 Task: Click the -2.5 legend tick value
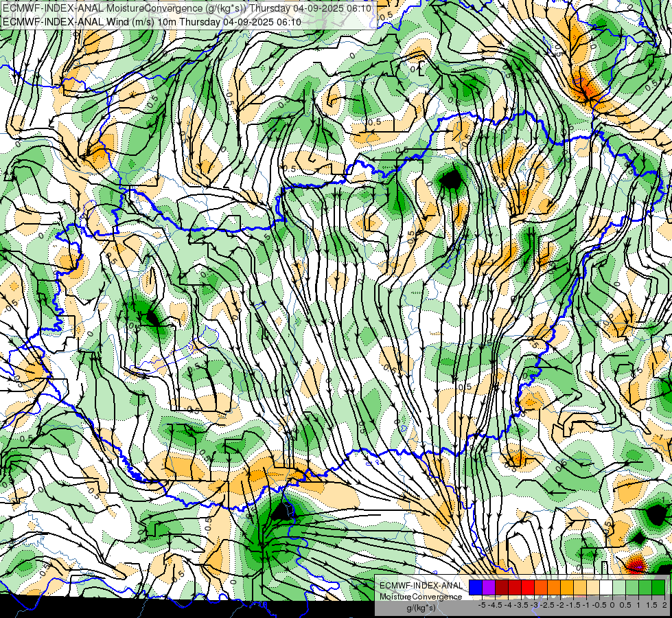tap(547, 605)
